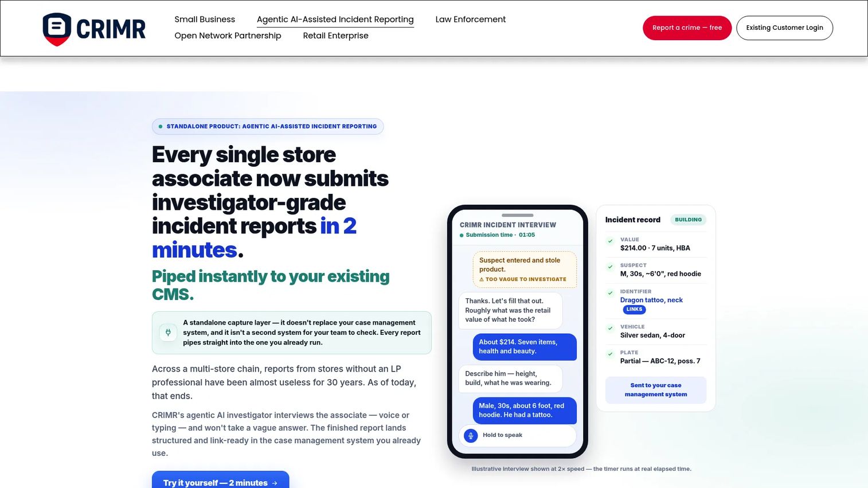
Task: Open Existing Customer Login
Action: (x=784, y=28)
